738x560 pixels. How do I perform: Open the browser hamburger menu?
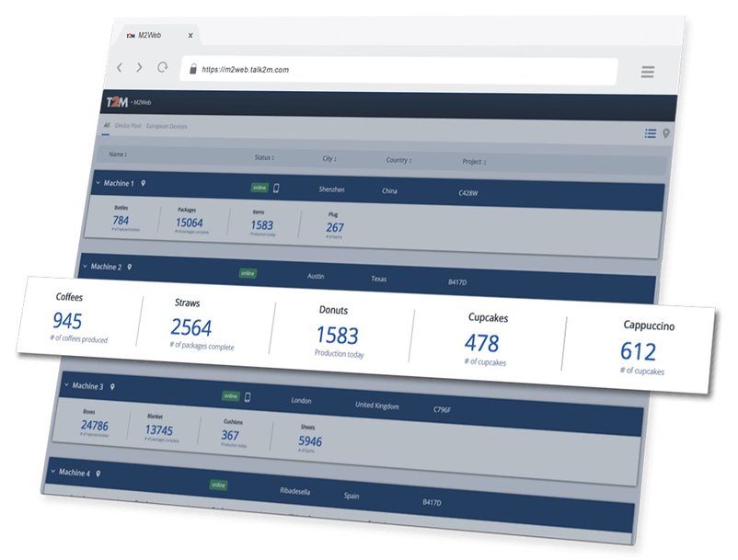648,72
